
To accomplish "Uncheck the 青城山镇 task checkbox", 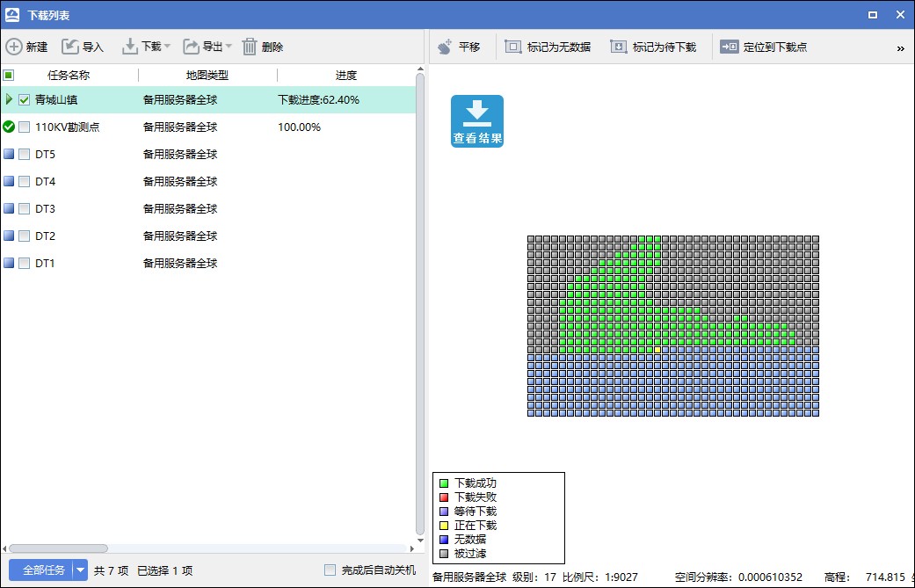I will pos(24,99).
